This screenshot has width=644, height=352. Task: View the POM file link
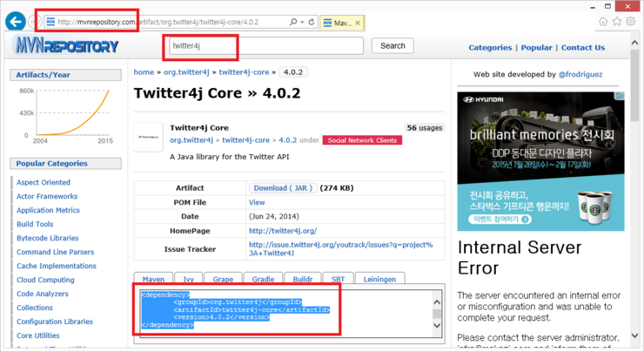pyautogui.click(x=257, y=202)
